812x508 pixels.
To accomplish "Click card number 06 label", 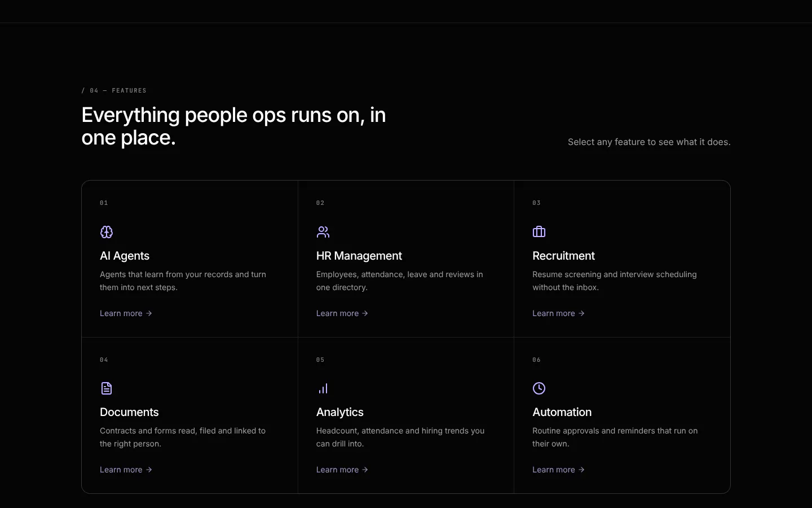I will 536,360.
